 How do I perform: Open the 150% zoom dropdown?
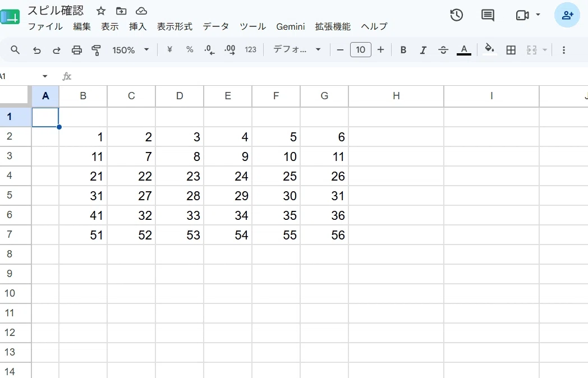tap(131, 50)
